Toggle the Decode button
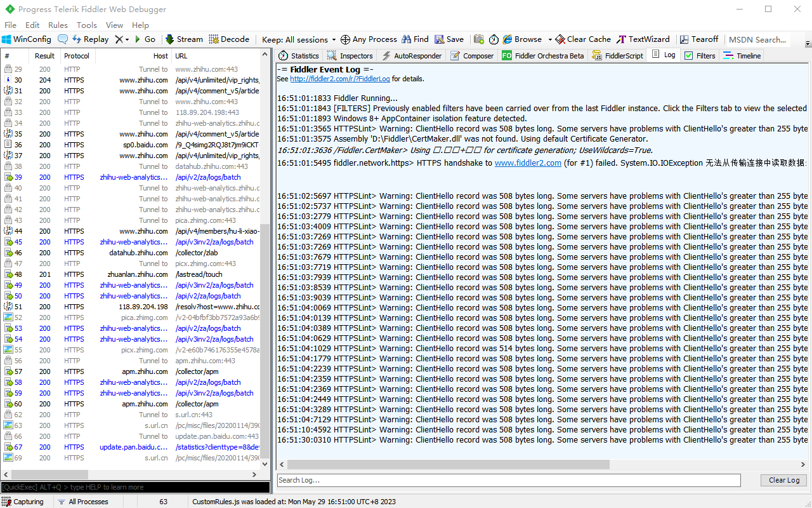This screenshot has width=812, height=508. coord(229,39)
